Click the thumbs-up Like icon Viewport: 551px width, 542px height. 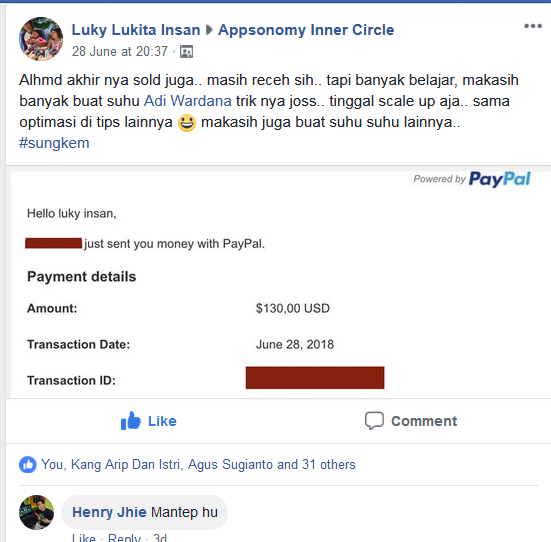click(x=130, y=420)
